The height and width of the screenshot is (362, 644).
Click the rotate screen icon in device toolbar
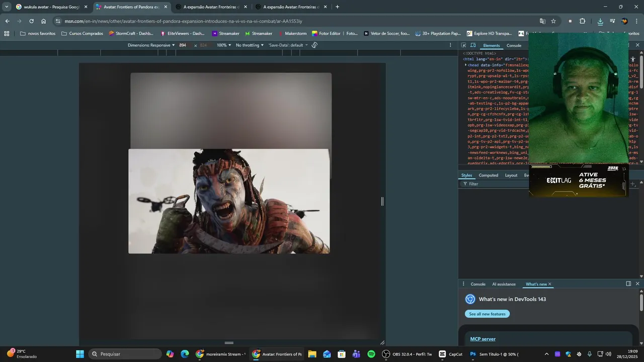tap(314, 45)
